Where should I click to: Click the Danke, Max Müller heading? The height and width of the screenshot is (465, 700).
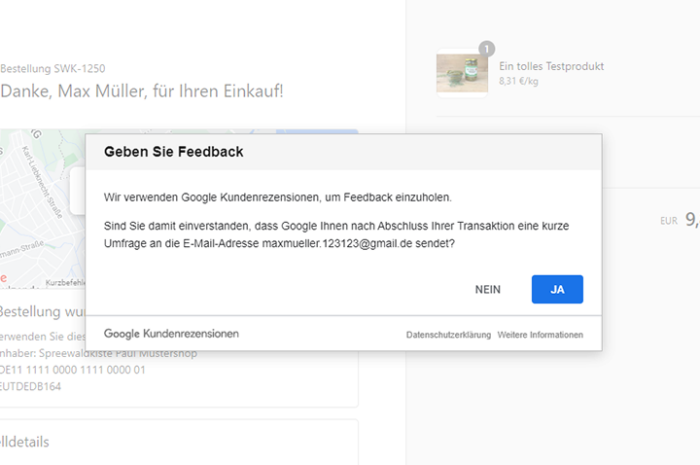click(x=142, y=91)
